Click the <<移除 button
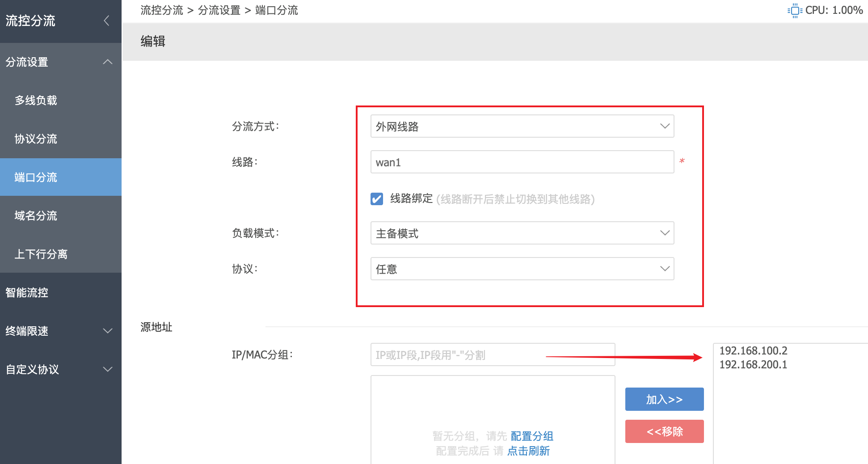This screenshot has width=868, height=464. click(x=664, y=431)
